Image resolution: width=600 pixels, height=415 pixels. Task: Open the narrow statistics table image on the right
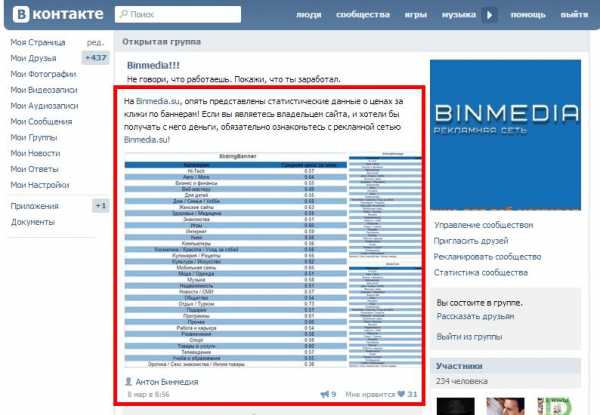click(x=385, y=260)
